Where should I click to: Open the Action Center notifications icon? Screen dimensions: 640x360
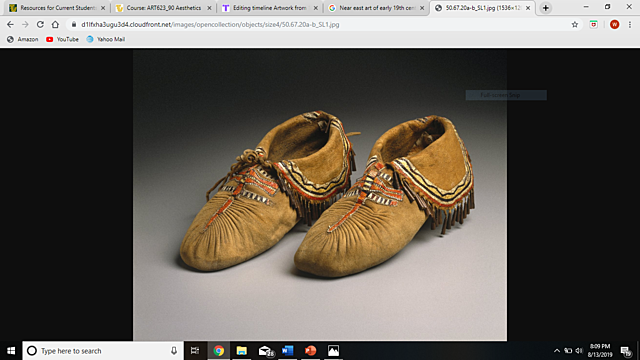point(626,351)
